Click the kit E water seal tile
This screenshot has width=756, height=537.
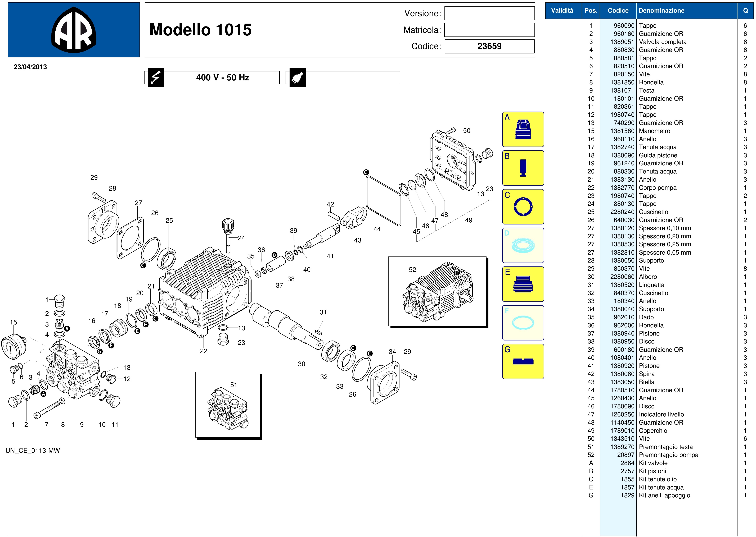(523, 284)
